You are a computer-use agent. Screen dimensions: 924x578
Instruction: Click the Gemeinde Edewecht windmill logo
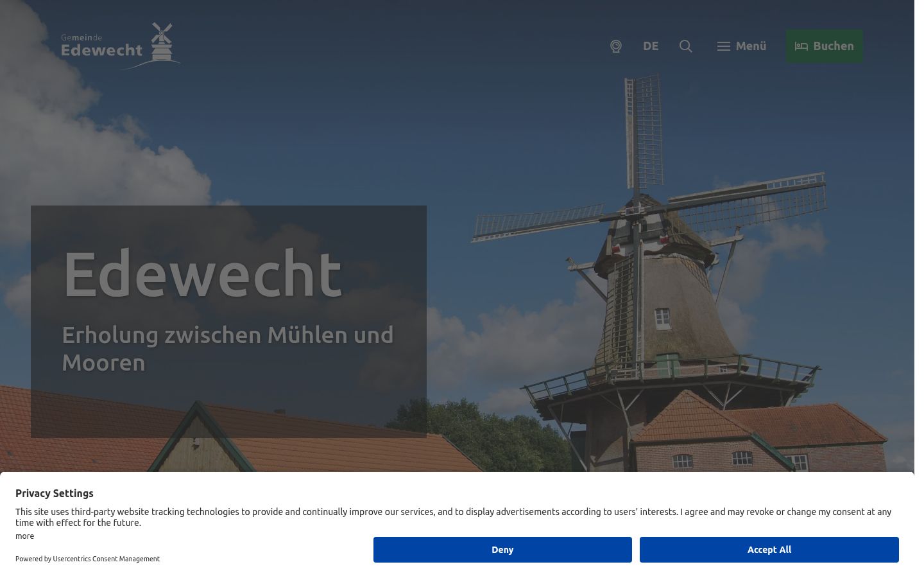(x=121, y=46)
